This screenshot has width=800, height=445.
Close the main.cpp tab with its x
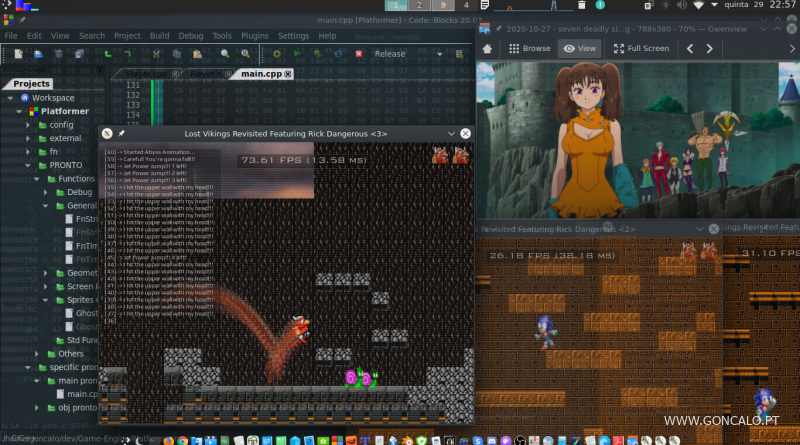tap(288, 74)
